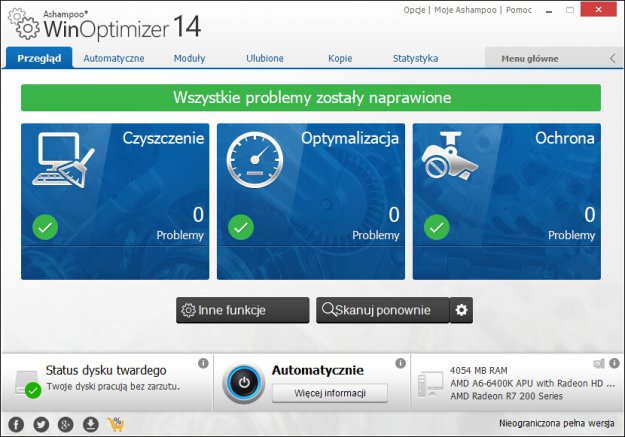Click the Skanuj ponownie button
The width and height of the screenshot is (625, 437).
(x=381, y=310)
